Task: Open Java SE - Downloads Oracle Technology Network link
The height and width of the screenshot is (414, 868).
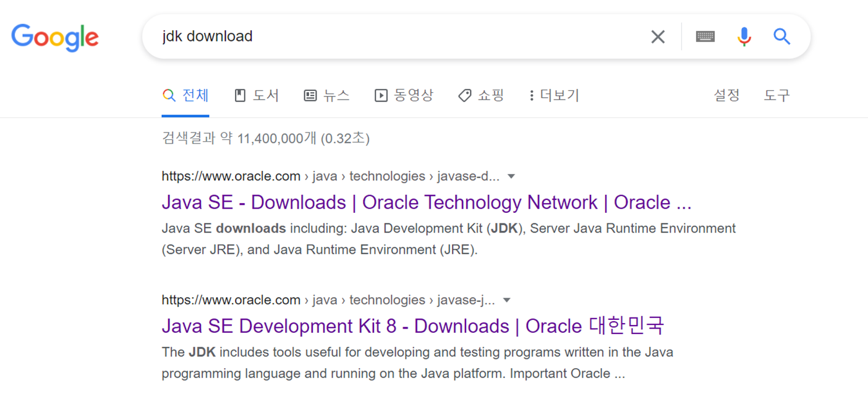Action: [x=427, y=202]
